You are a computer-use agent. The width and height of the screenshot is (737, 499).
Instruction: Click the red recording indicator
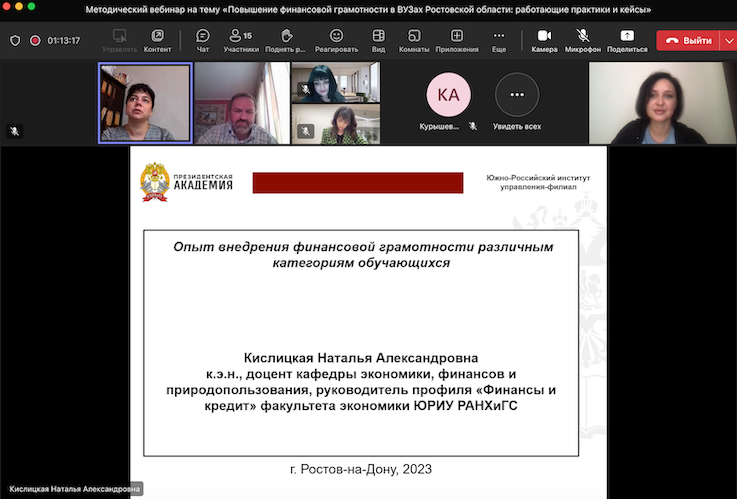[35, 41]
